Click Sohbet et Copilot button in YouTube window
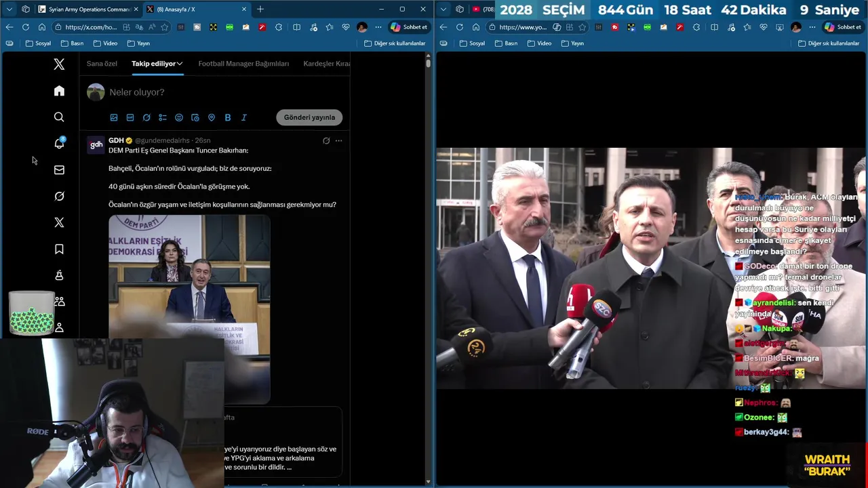Screen dimensions: 868x488 (843, 27)
